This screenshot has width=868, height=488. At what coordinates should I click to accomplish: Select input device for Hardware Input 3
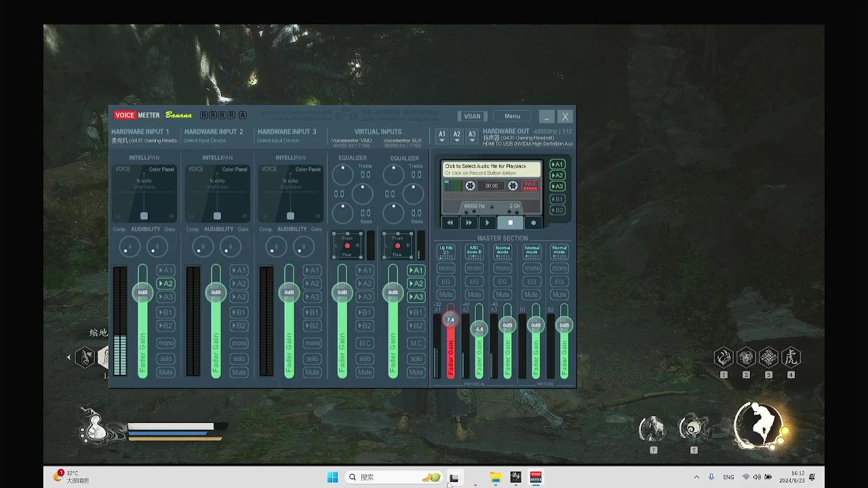point(278,140)
